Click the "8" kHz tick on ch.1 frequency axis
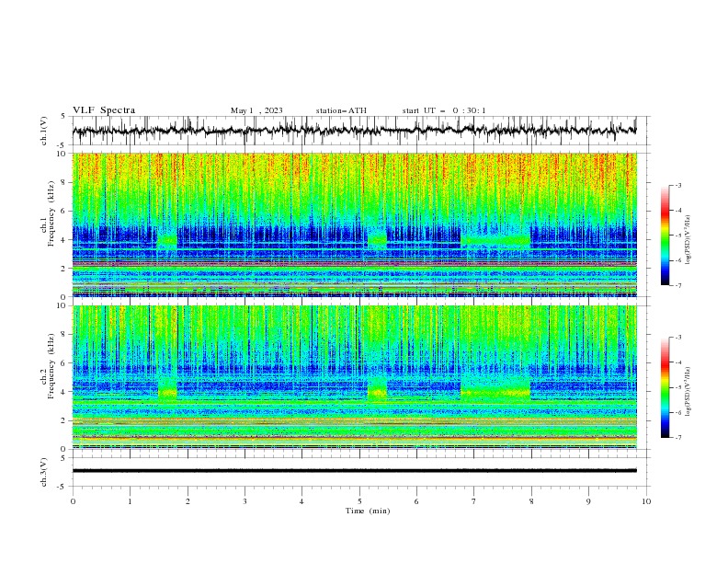Image resolution: width=728 pixels, height=563 pixels. click(x=63, y=182)
